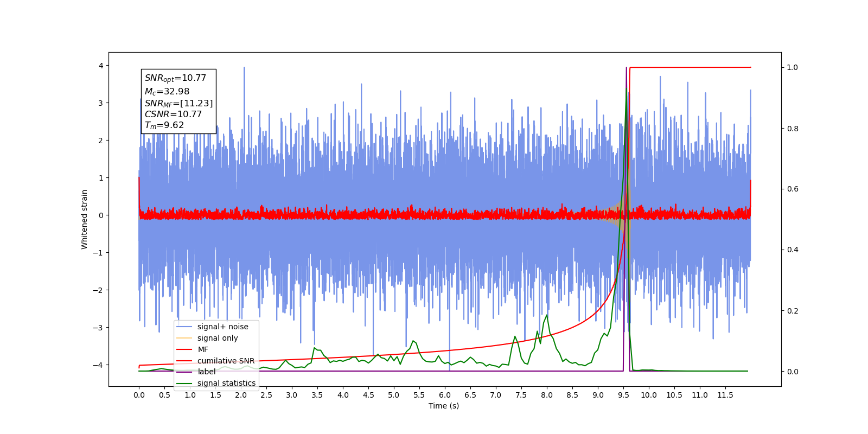Click the 'MF' legend label
This screenshot has width=868, height=434.
point(203,349)
